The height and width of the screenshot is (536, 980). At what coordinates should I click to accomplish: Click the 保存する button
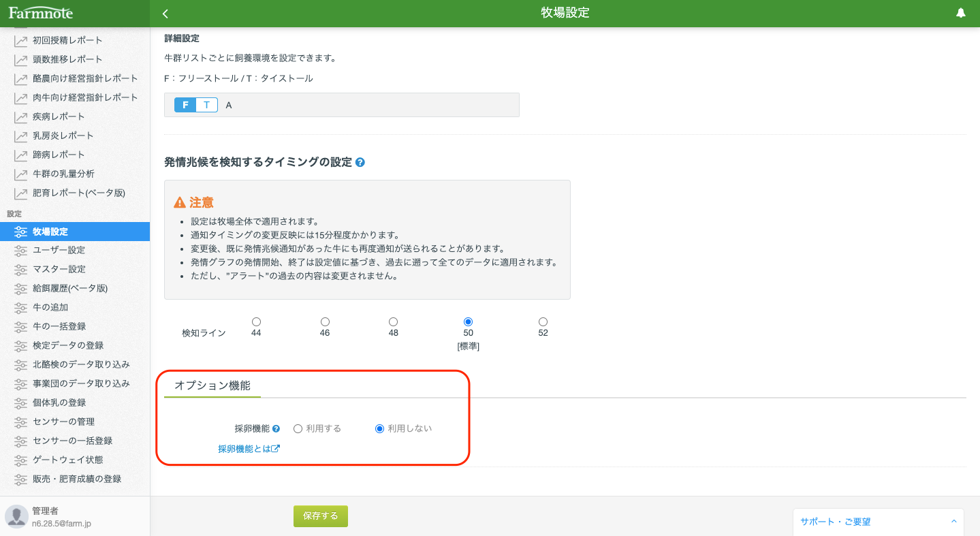321,516
